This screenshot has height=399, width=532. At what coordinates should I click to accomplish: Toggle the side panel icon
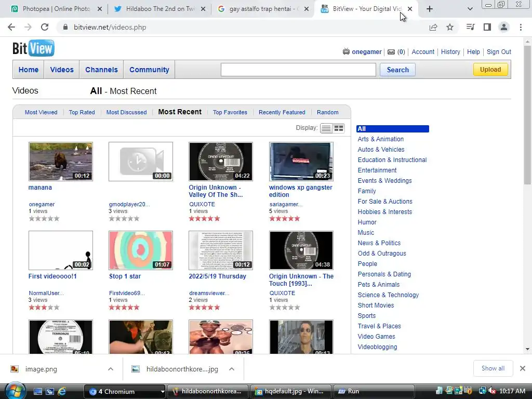coord(487,27)
